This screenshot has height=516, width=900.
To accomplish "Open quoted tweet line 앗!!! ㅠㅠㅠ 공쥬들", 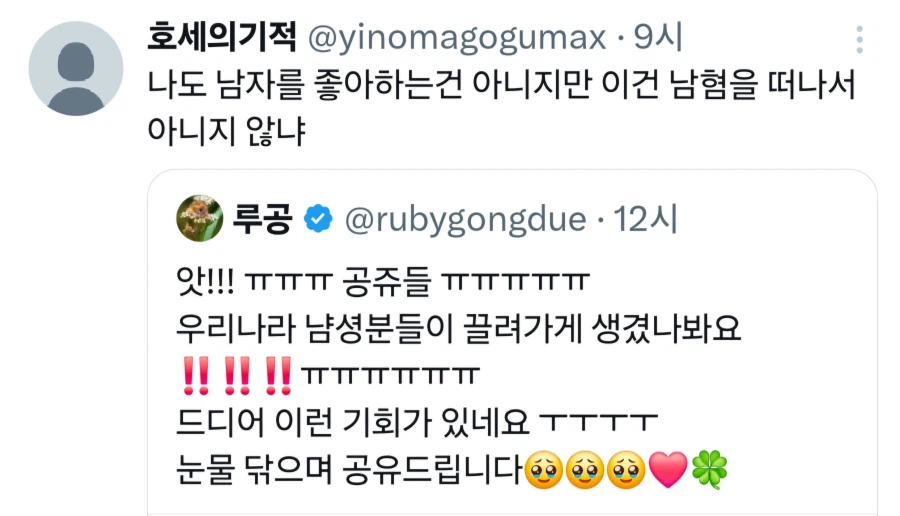I will (383, 282).
